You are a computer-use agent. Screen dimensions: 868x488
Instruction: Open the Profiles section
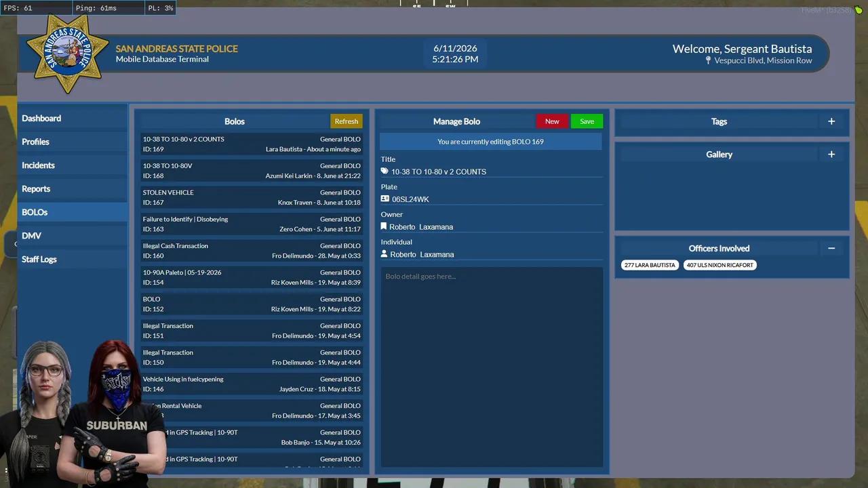(73, 142)
